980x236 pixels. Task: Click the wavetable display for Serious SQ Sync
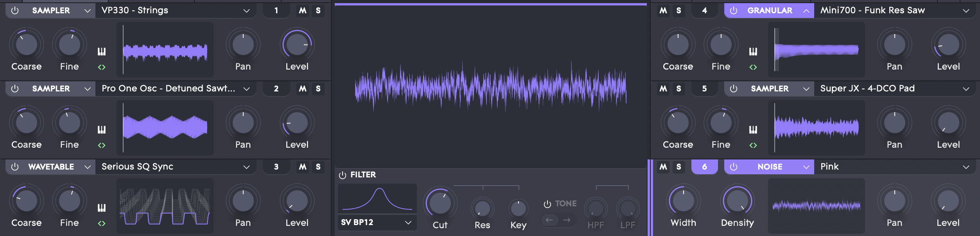165,206
